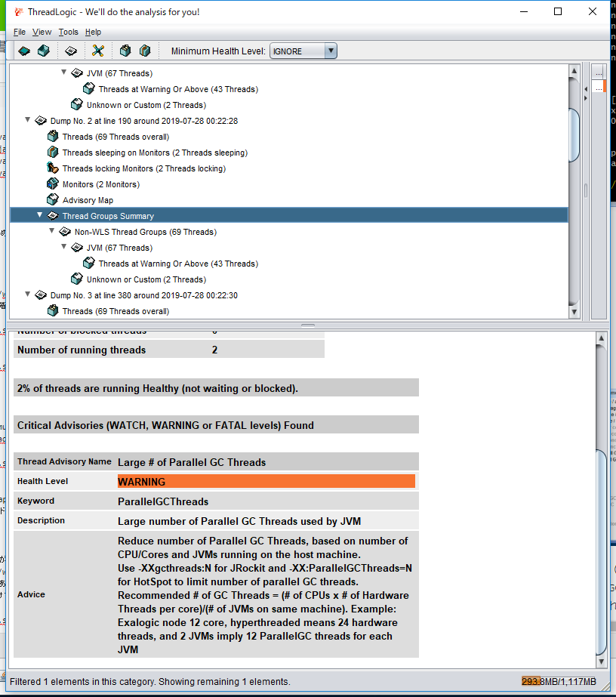The height and width of the screenshot is (697, 616).
Task: Click the tree pane scrollbar down arrow
Action: [x=574, y=312]
